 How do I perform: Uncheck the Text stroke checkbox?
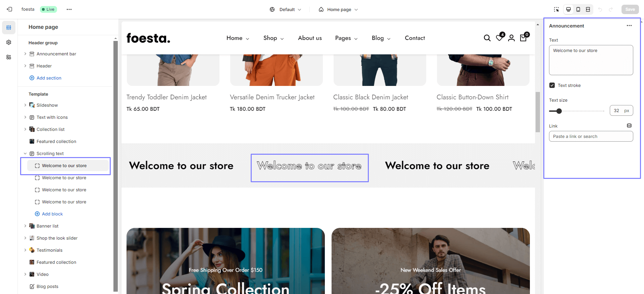click(x=552, y=85)
